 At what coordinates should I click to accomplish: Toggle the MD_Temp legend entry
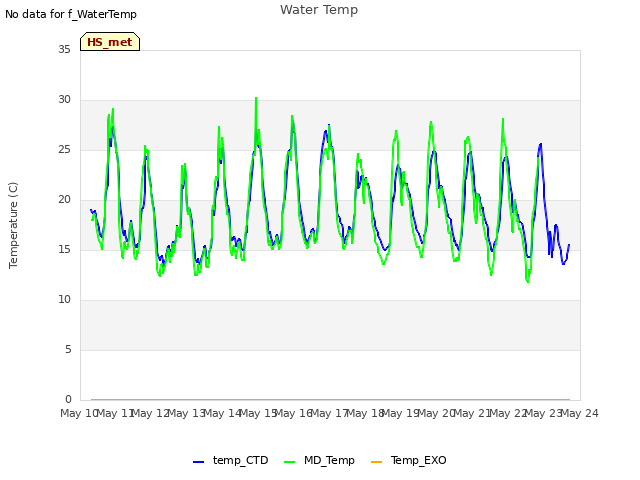pyautogui.click(x=319, y=460)
